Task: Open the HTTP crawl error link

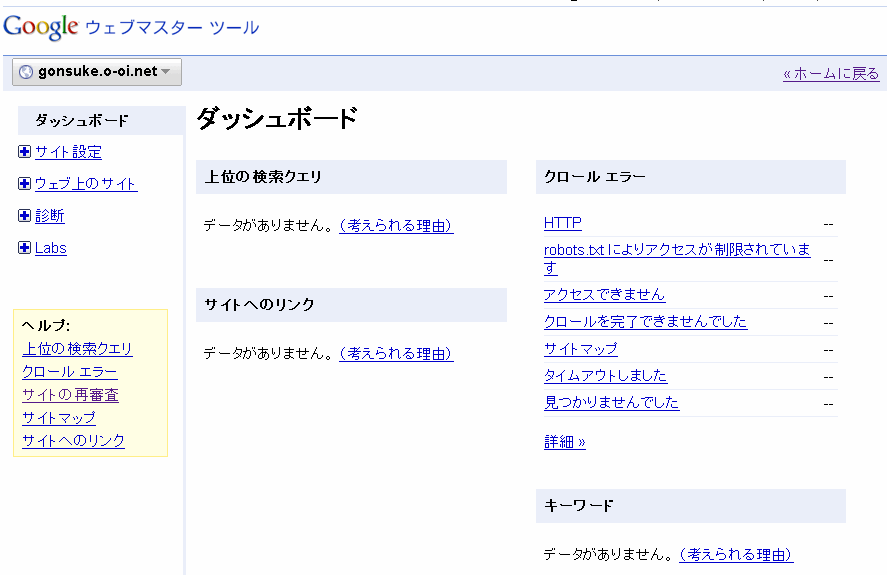Action: point(562,223)
